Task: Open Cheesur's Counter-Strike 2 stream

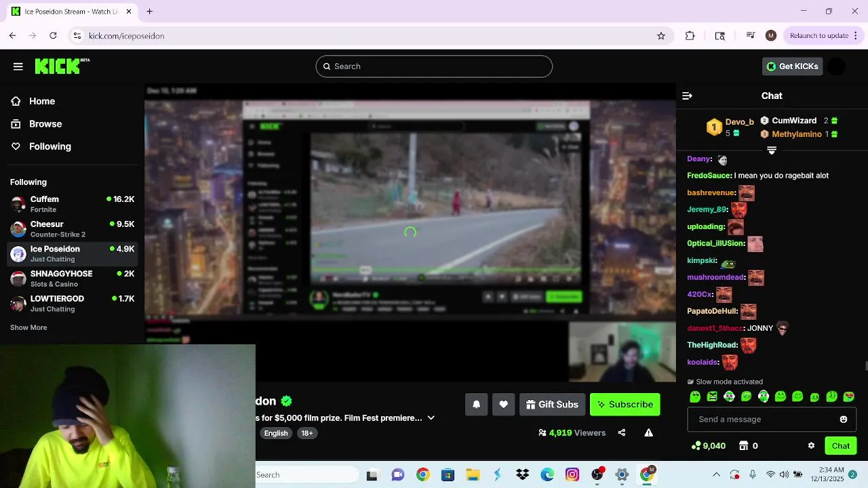Action: (72, 229)
